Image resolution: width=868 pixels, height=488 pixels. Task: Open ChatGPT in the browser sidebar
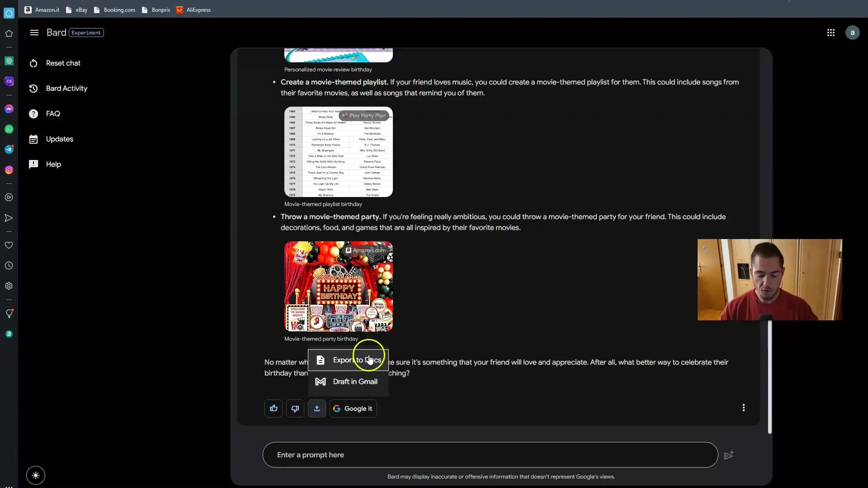tap(9, 61)
